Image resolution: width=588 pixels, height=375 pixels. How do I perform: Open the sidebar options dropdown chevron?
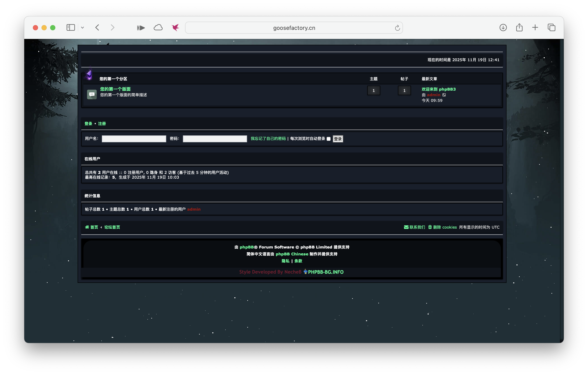pyautogui.click(x=83, y=28)
